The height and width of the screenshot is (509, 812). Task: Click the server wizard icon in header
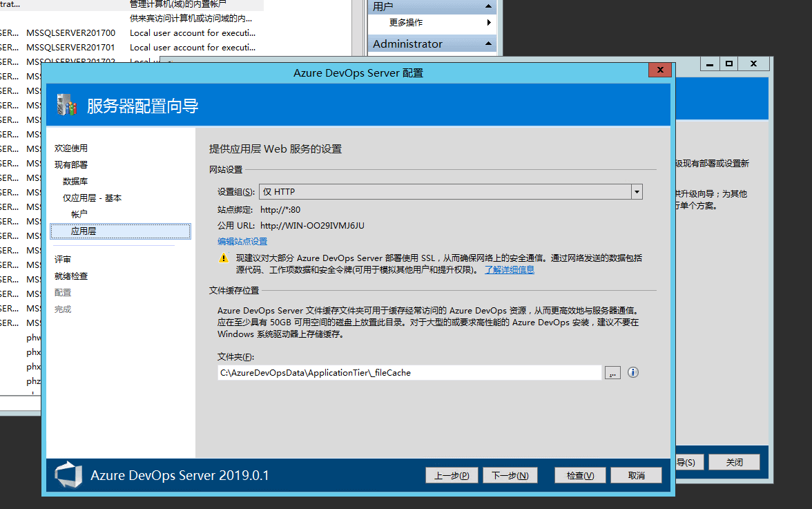[66, 105]
